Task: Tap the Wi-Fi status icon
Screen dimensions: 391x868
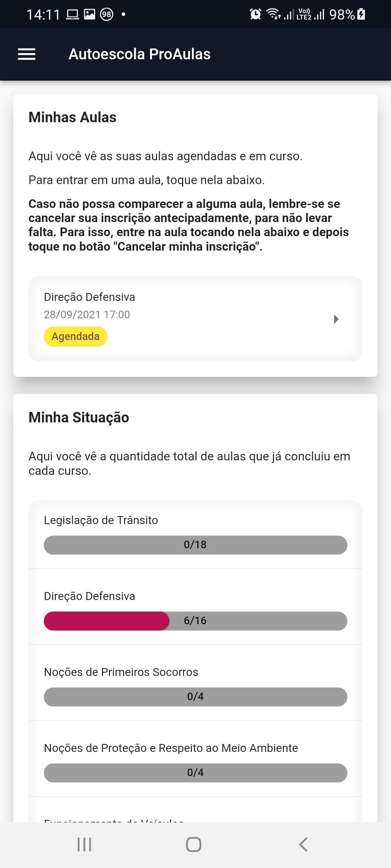Action: pyautogui.click(x=273, y=14)
